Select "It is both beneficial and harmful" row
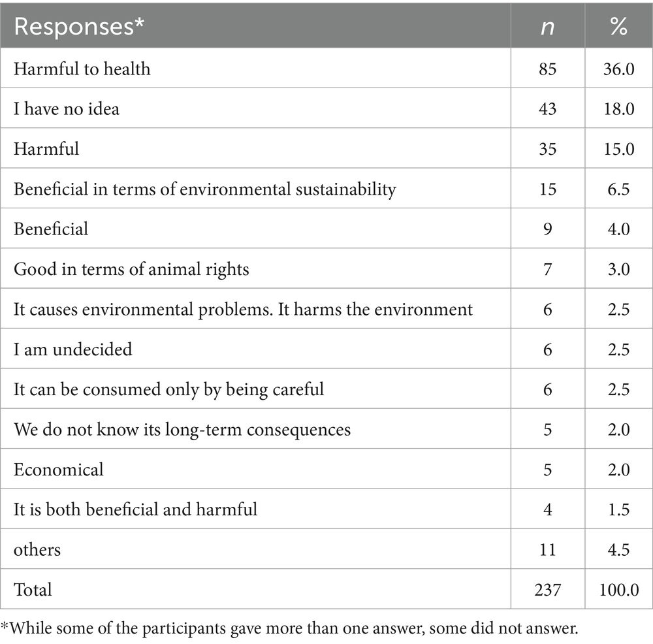The width and height of the screenshot is (653, 644). pyautogui.click(x=135, y=509)
